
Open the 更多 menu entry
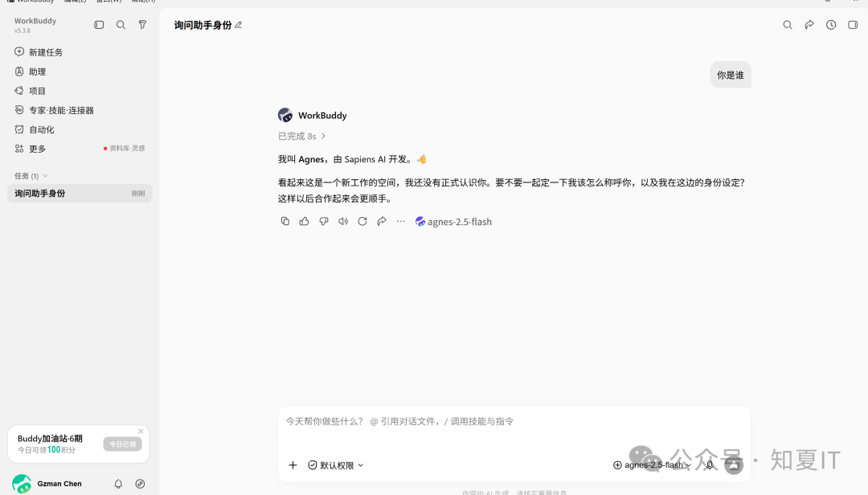[30, 149]
